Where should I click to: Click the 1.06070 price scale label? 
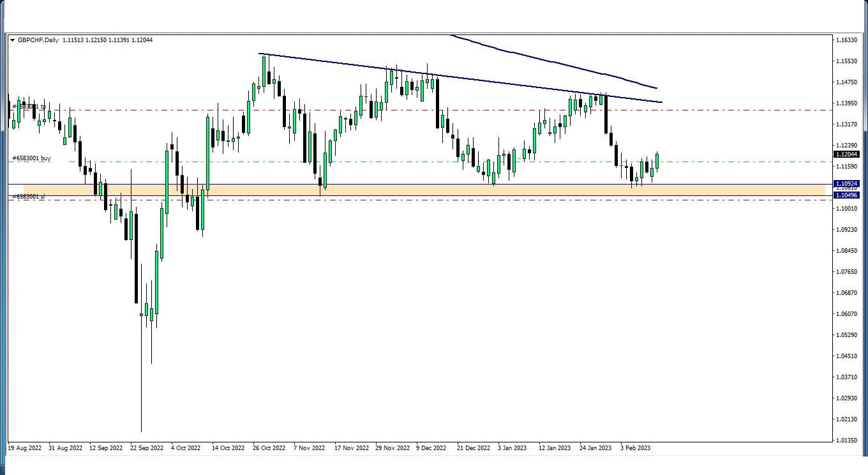[x=846, y=314]
